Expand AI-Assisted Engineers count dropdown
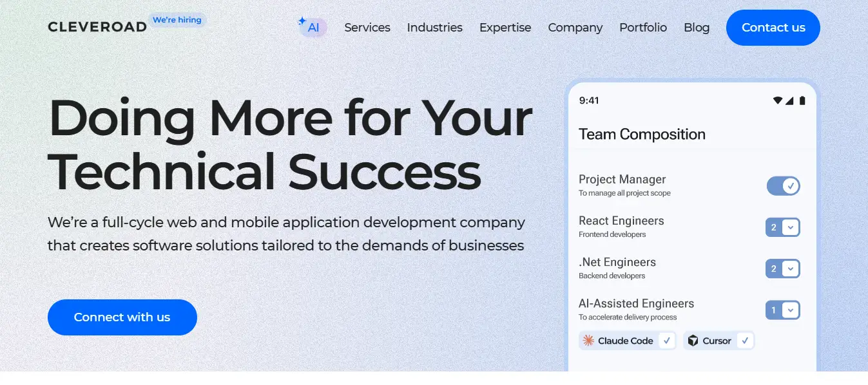 point(791,310)
